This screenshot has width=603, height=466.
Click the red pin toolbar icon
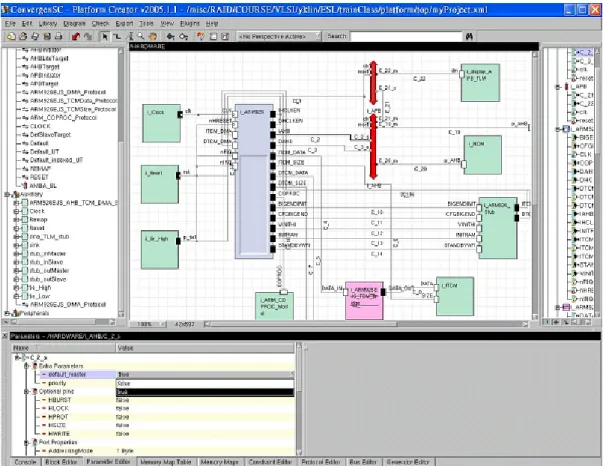76,37
